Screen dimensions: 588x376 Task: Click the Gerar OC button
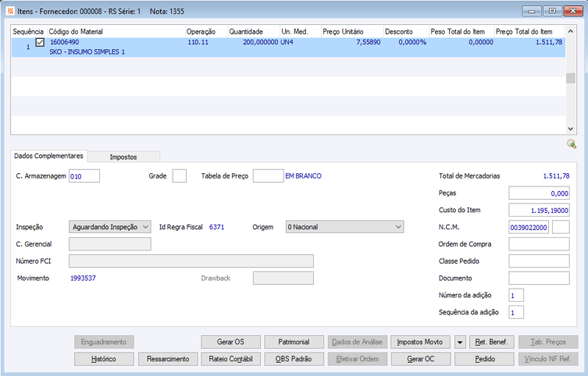420,359
